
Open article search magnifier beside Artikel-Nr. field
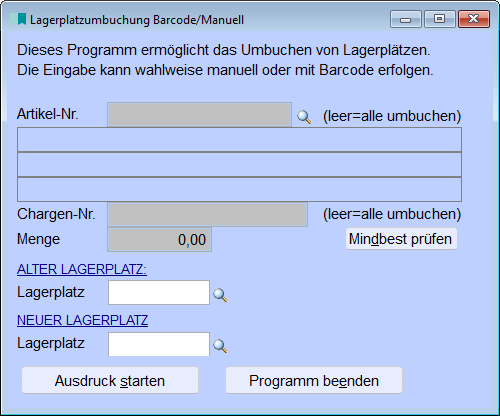coord(304,117)
